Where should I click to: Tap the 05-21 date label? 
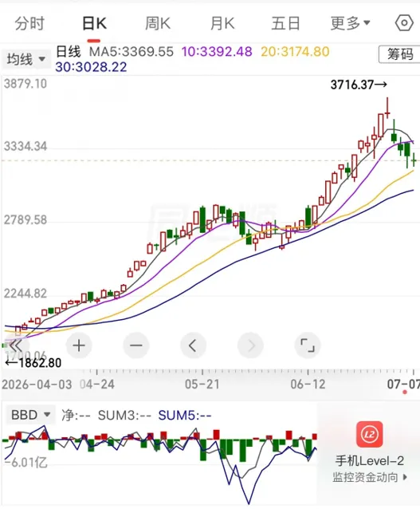tap(202, 385)
